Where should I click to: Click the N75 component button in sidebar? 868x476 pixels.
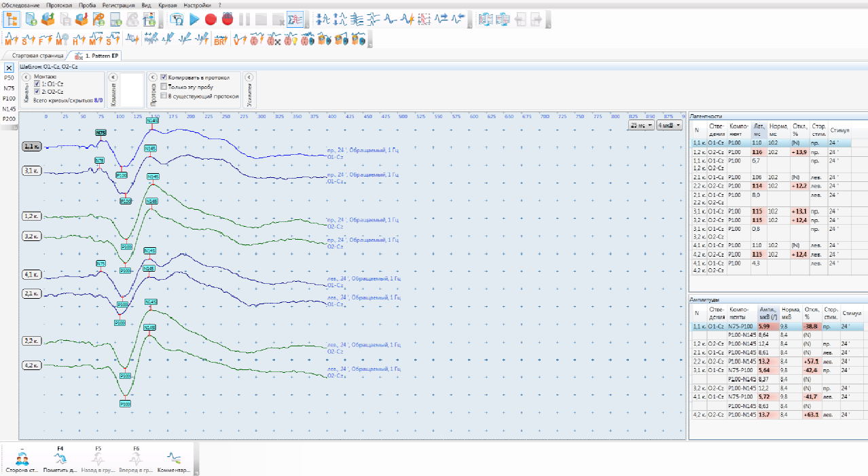[9, 88]
